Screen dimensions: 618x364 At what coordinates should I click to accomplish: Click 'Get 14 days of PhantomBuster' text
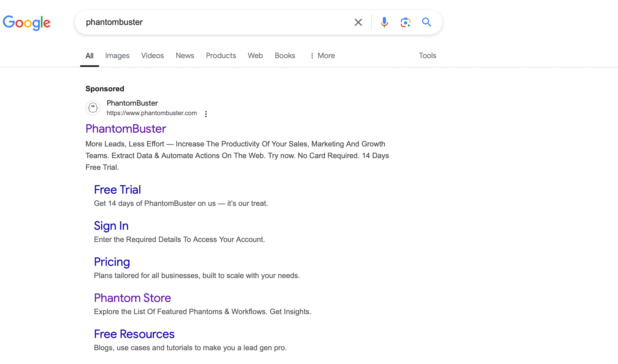[181, 203]
